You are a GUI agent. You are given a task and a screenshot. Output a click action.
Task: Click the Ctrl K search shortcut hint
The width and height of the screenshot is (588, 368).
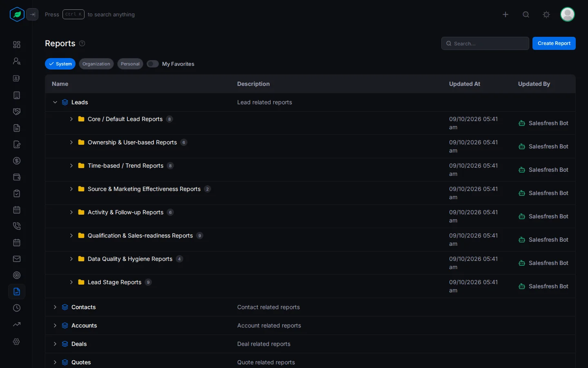(73, 14)
